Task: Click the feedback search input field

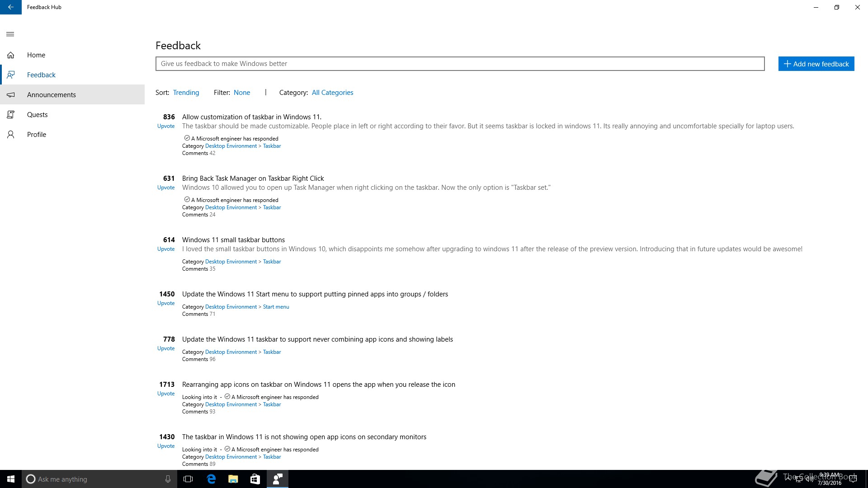Action: click(460, 64)
